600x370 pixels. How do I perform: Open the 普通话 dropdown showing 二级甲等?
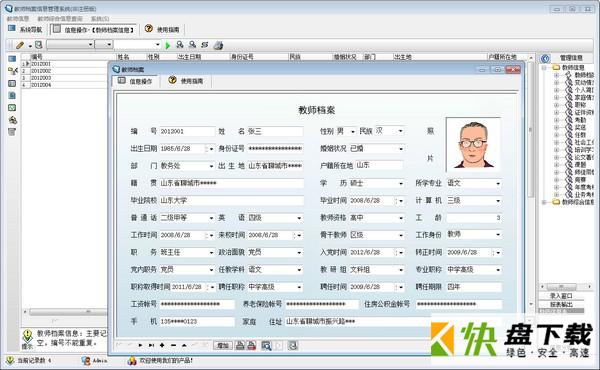click(211, 218)
